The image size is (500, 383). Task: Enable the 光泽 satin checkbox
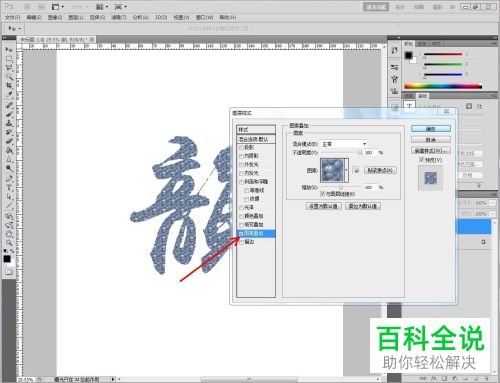[241, 208]
